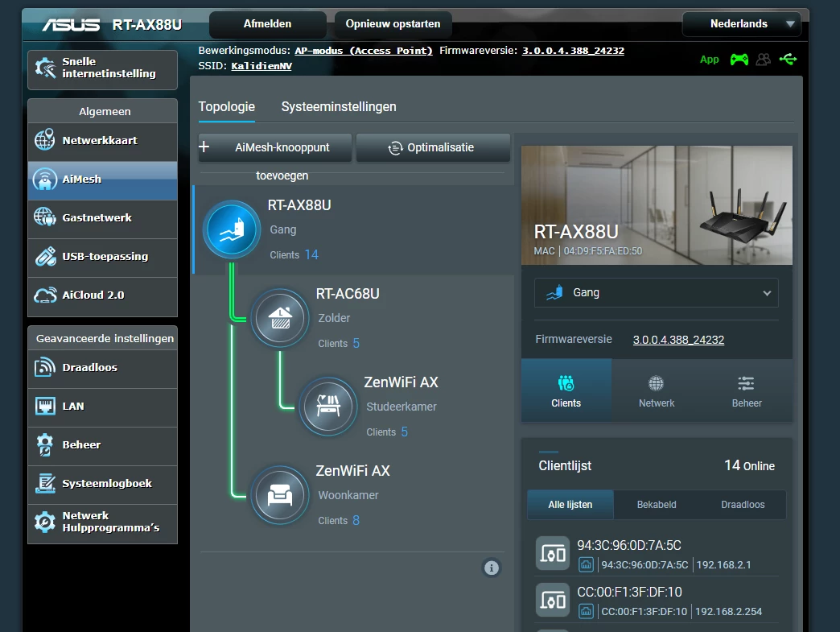Open the Beheer tab in node panel
Viewport: 840px width, 632px height.
coord(747,390)
